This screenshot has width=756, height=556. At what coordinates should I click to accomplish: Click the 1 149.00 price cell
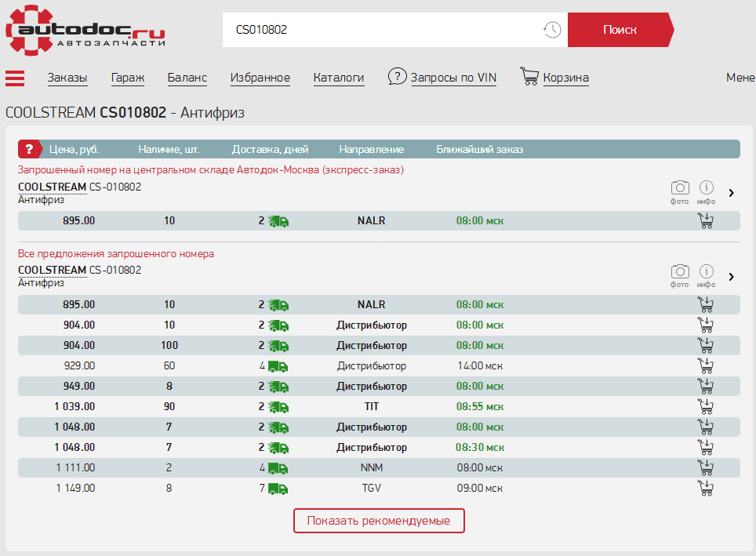tap(76, 488)
